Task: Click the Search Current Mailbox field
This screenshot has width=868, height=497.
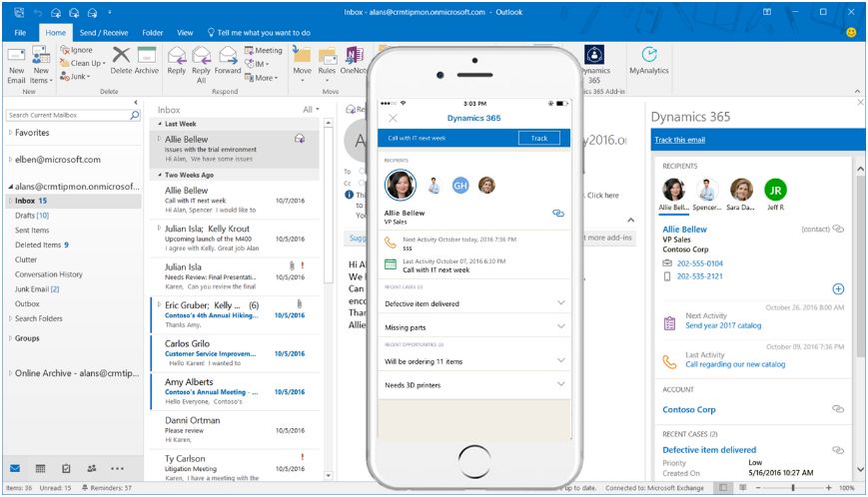Action: pyautogui.click(x=68, y=116)
